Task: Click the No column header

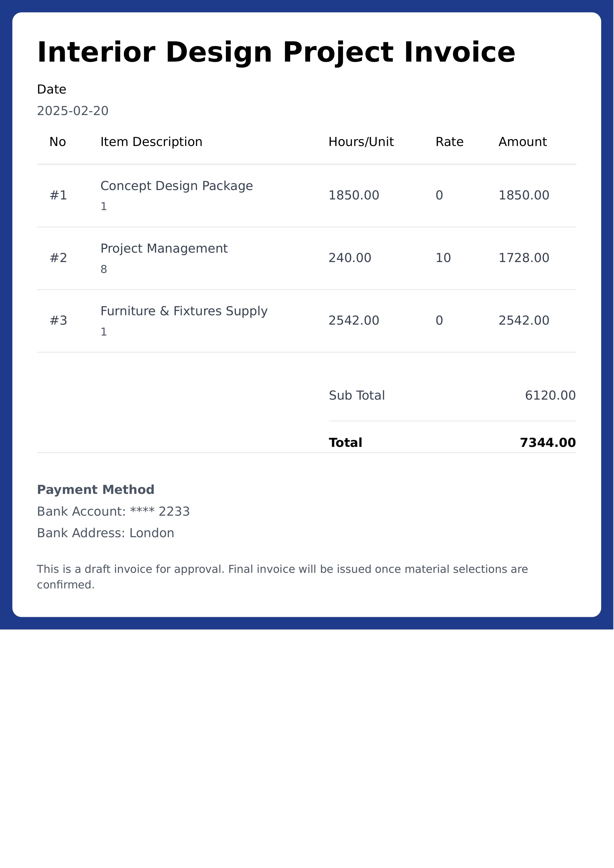Action: tap(57, 142)
